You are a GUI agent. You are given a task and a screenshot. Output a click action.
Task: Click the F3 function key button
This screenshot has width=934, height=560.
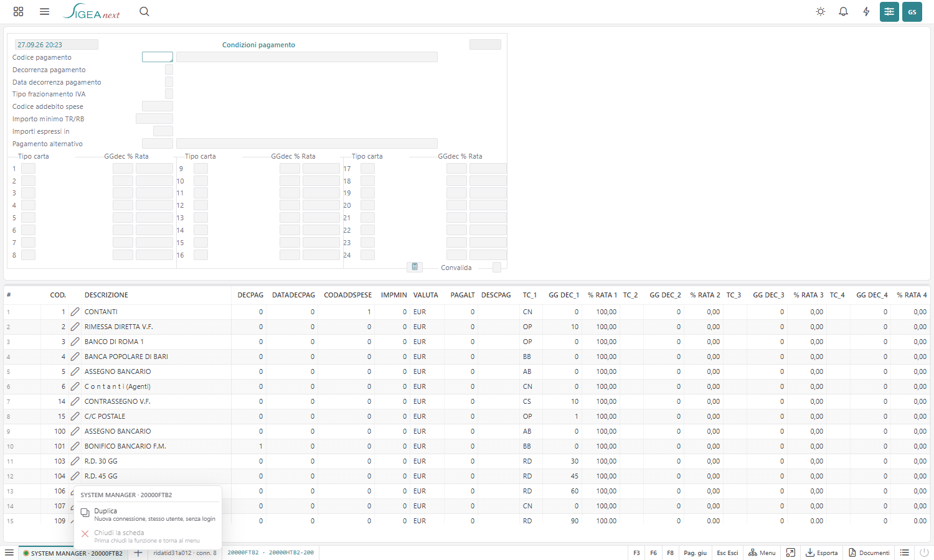click(636, 553)
